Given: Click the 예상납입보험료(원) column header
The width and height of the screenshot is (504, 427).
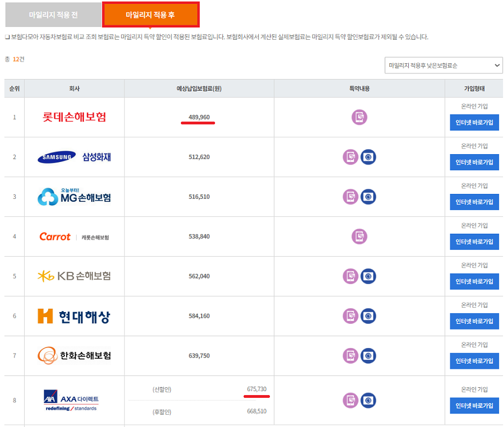Looking at the screenshot, I should 199,89.
